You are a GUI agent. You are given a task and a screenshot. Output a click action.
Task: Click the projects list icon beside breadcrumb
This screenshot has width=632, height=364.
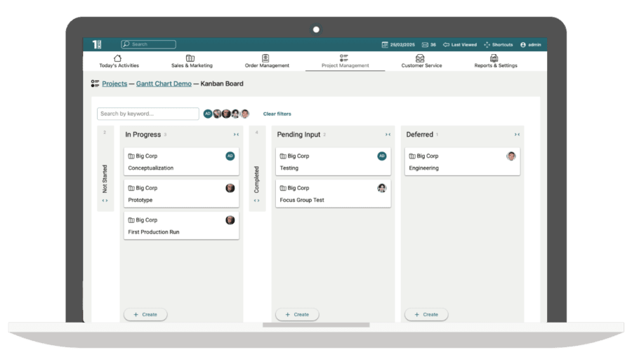point(95,83)
